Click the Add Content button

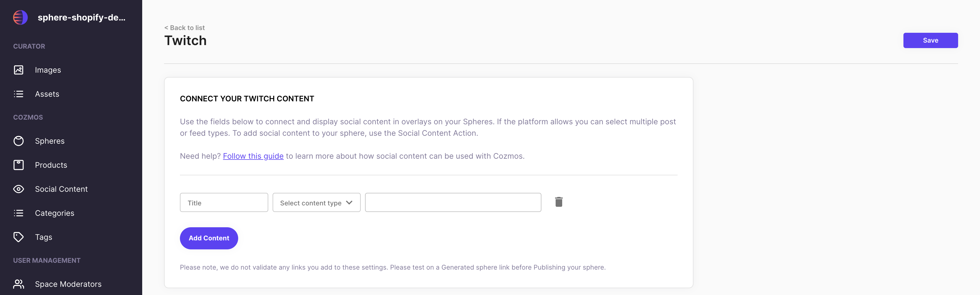[209, 238]
